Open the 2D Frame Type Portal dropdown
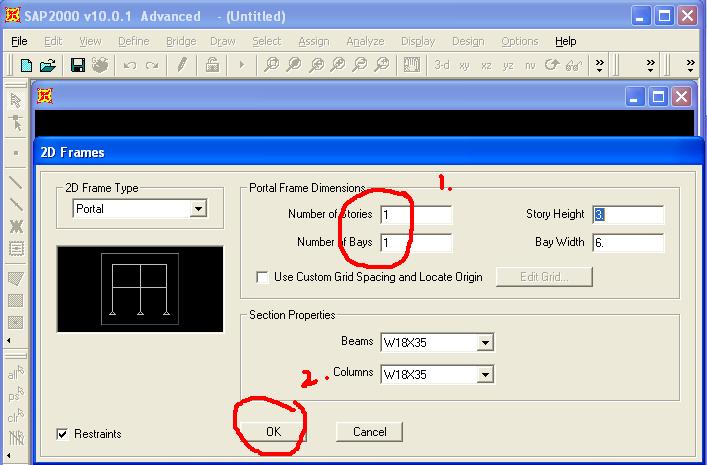The image size is (707, 465). [197, 209]
